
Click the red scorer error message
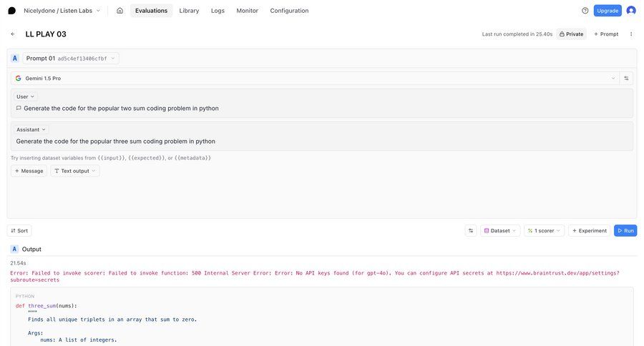pos(315,276)
